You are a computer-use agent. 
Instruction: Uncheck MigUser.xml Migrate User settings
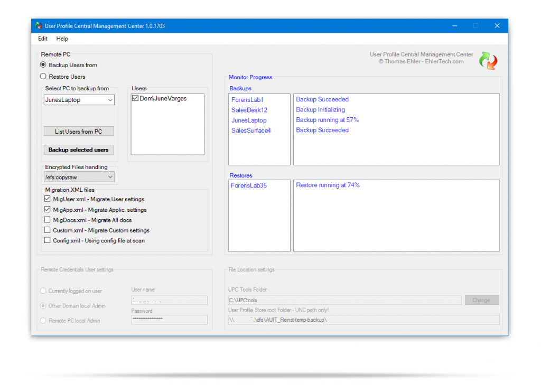(48, 199)
